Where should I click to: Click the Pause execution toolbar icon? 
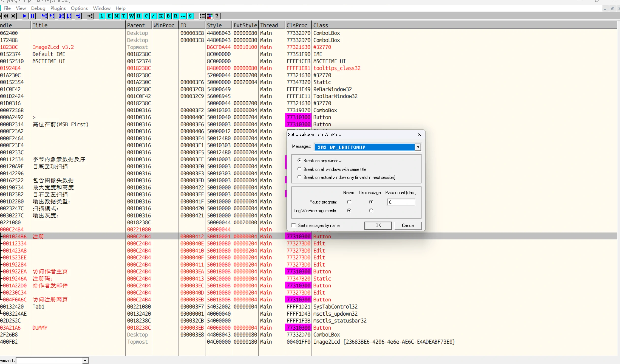32,16
